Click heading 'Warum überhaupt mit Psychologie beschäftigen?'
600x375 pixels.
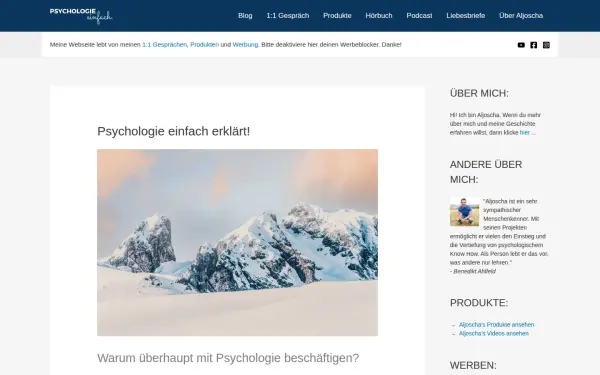point(228,358)
